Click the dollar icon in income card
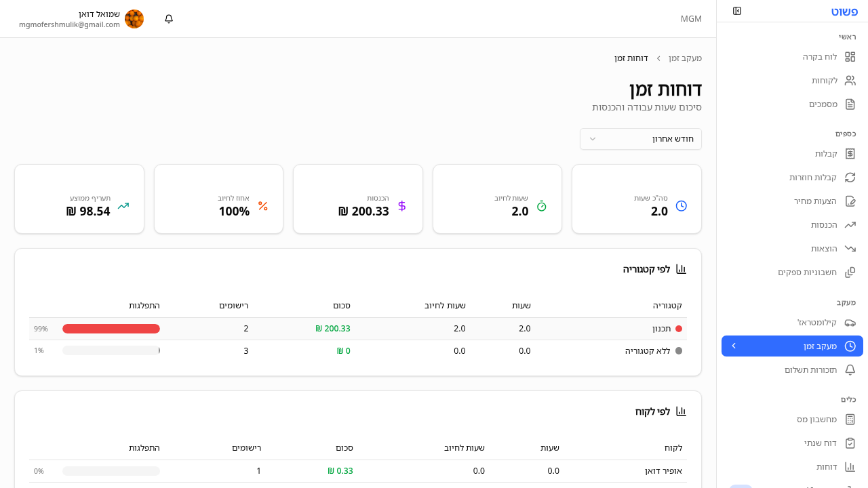 [x=402, y=206]
